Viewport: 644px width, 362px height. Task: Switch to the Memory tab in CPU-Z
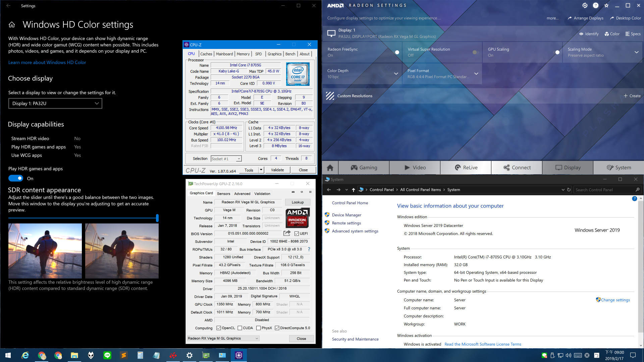[243, 54]
